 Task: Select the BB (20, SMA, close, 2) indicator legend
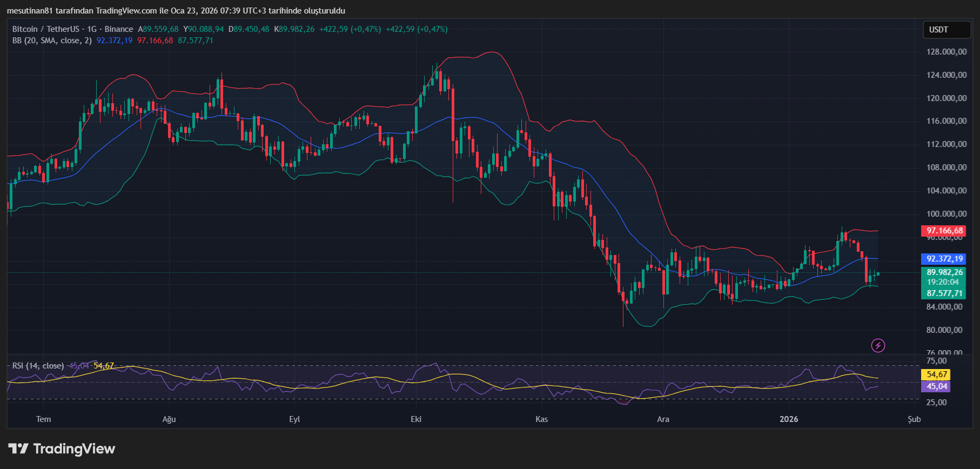(52, 41)
